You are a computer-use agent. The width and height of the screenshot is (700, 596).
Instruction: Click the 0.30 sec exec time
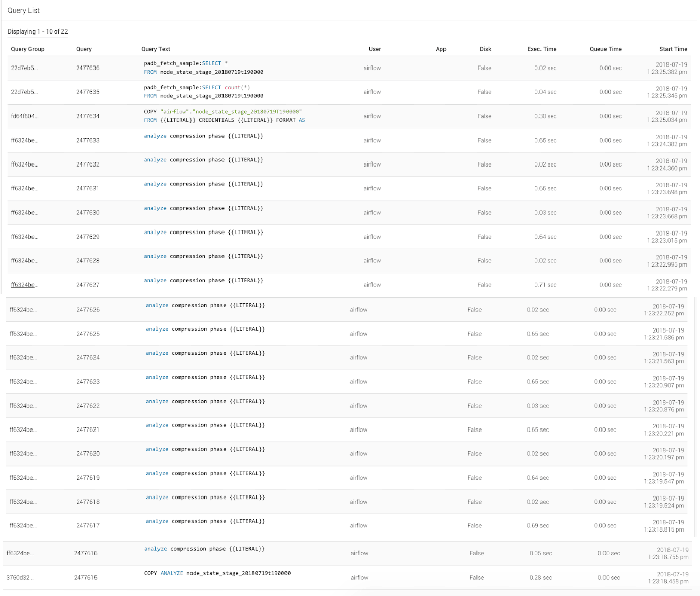(x=546, y=116)
